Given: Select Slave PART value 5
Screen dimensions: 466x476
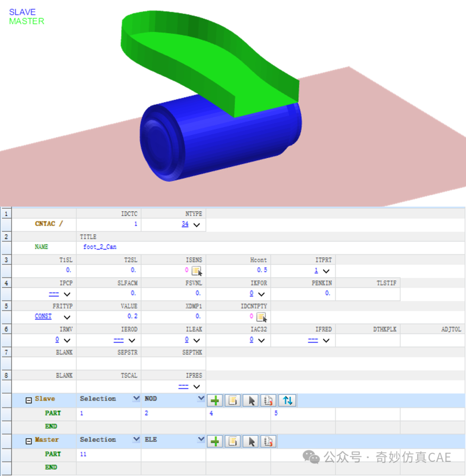Looking at the screenshot, I should (303, 413).
